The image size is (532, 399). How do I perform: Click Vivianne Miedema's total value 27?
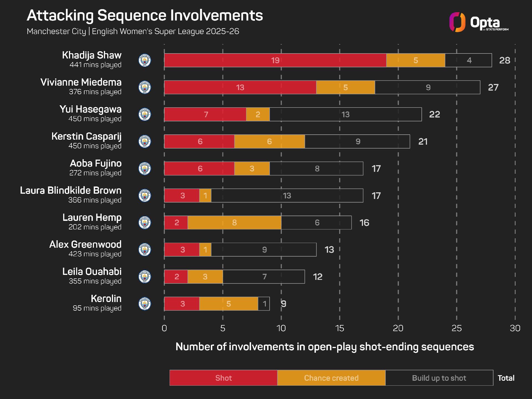493,87
